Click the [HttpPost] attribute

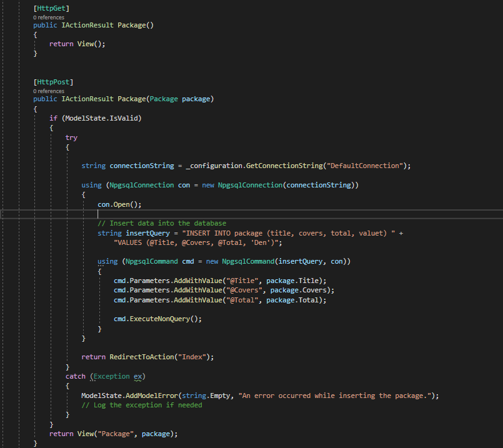click(x=53, y=82)
